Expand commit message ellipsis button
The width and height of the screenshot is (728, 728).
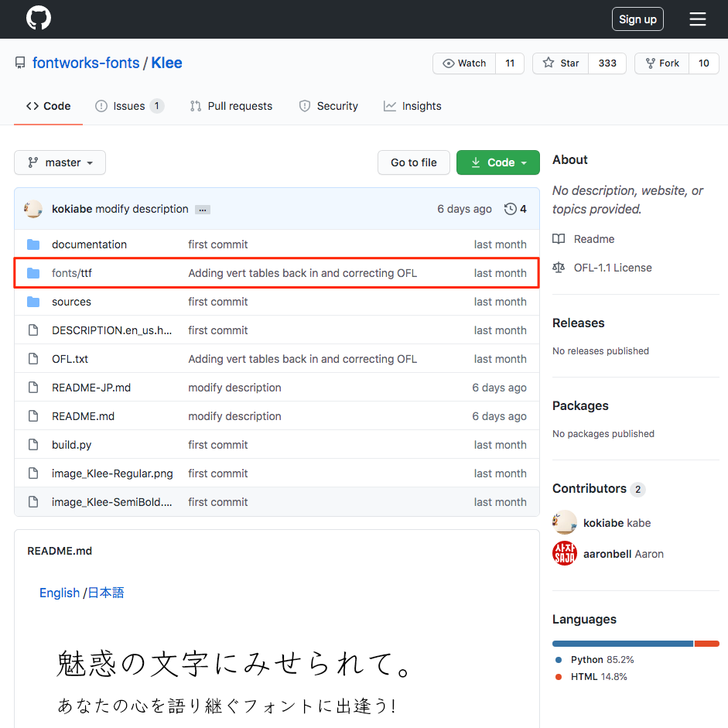203,210
